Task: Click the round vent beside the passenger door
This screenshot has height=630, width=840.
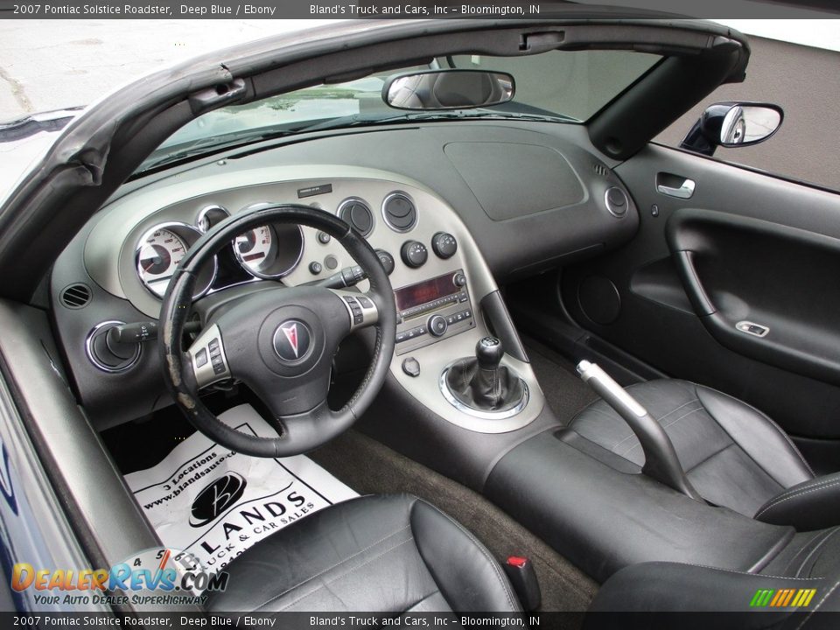Action: click(x=616, y=202)
